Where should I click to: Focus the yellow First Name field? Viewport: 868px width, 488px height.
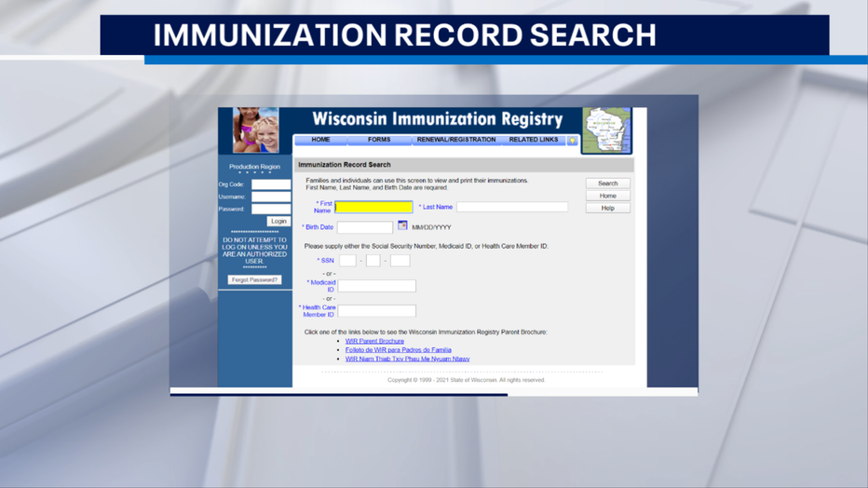point(373,207)
